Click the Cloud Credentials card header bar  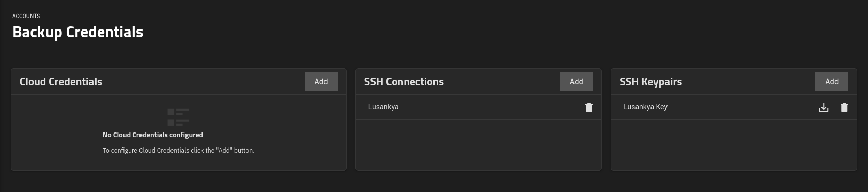click(179, 82)
